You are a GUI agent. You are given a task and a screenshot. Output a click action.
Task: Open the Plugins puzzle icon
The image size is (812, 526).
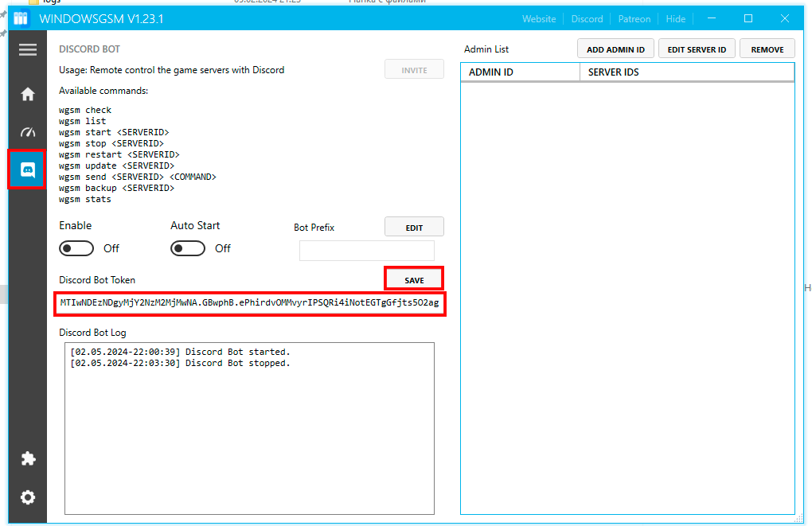[28, 458]
